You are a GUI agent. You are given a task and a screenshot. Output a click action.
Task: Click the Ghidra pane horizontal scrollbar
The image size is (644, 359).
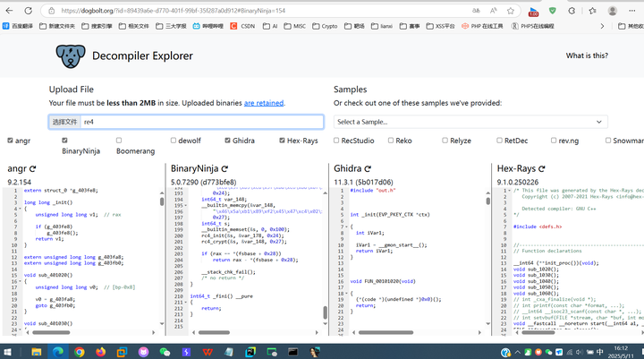[386, 332]
